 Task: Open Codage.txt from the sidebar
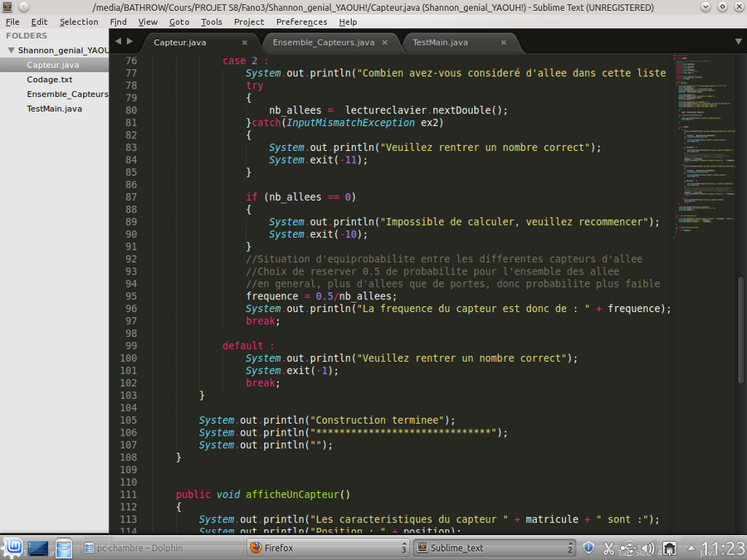(x=50, y=80)
